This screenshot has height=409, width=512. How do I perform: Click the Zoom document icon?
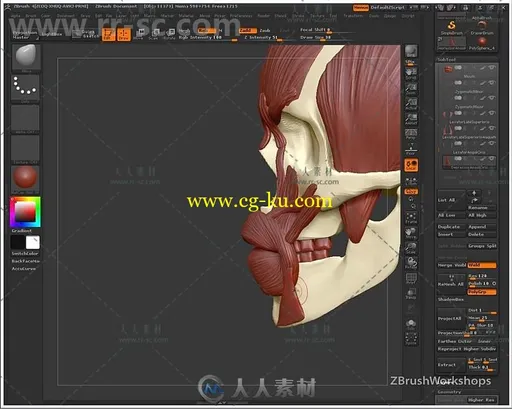coord(411,89)
